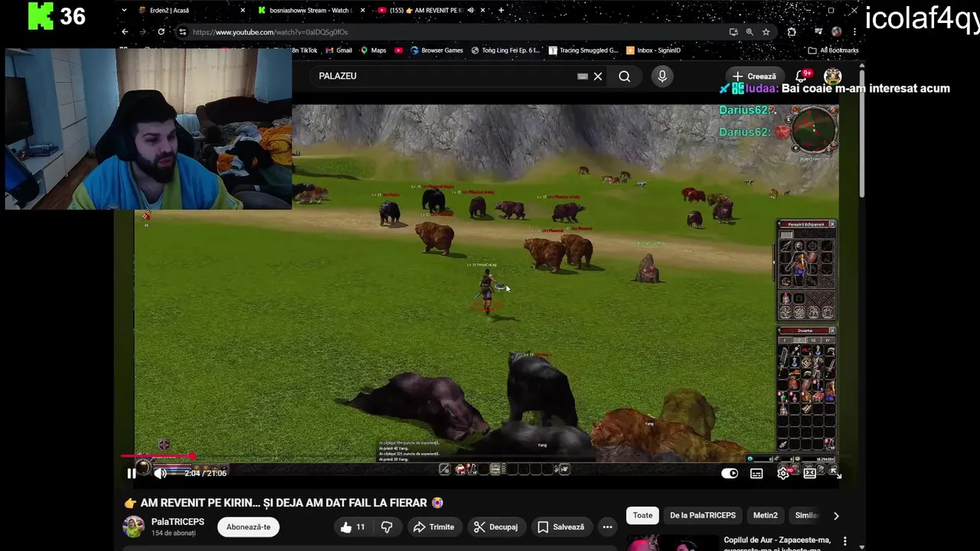Viewport: 980px width, 551px height.
Task: Click the youtube.com address bar URL
Action: coord(270,32)
